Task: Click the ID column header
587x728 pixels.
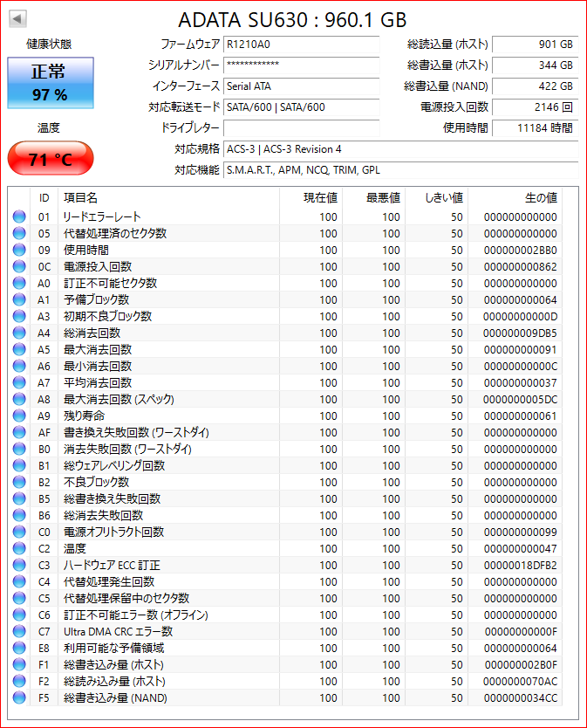Action: click(x=44, y=198)
